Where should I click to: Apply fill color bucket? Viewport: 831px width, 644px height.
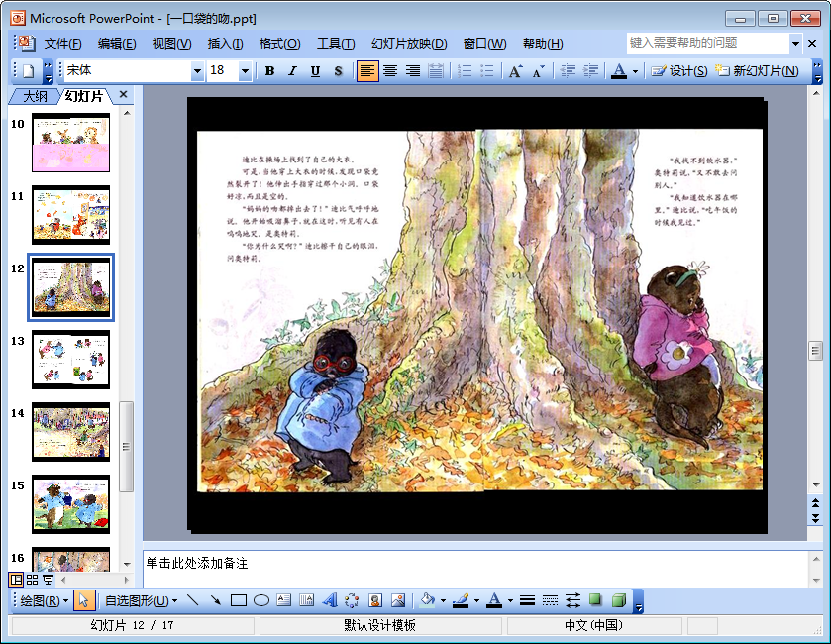(x=427, y=600)
